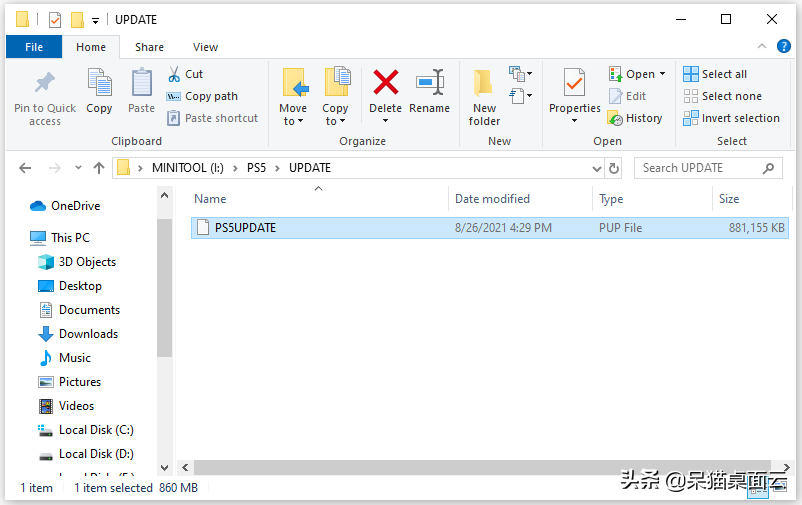Click Paste shortcut command
Viewport: 802px width, 505px height.
pyautogui.click(x=212, y=118)
